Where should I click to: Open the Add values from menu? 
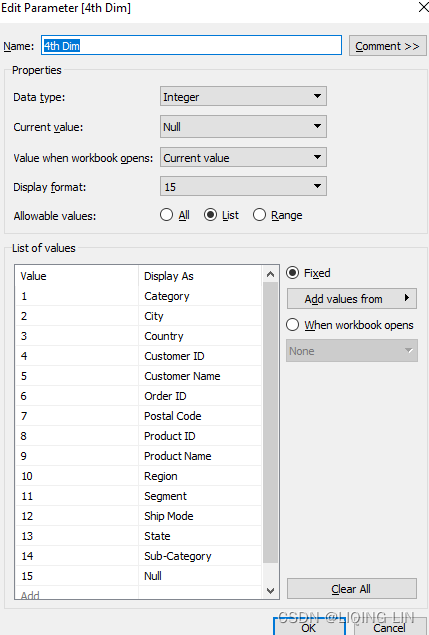point(352,299)
